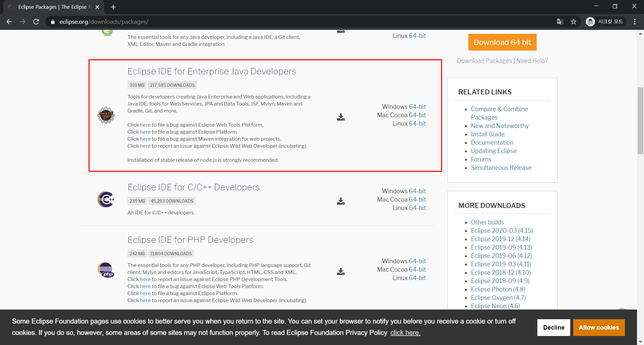Click the 217,585 DOWNLOADS badge
Image resolution: width=644 pixels, height=345 pixels.
(x=172, y=85)
